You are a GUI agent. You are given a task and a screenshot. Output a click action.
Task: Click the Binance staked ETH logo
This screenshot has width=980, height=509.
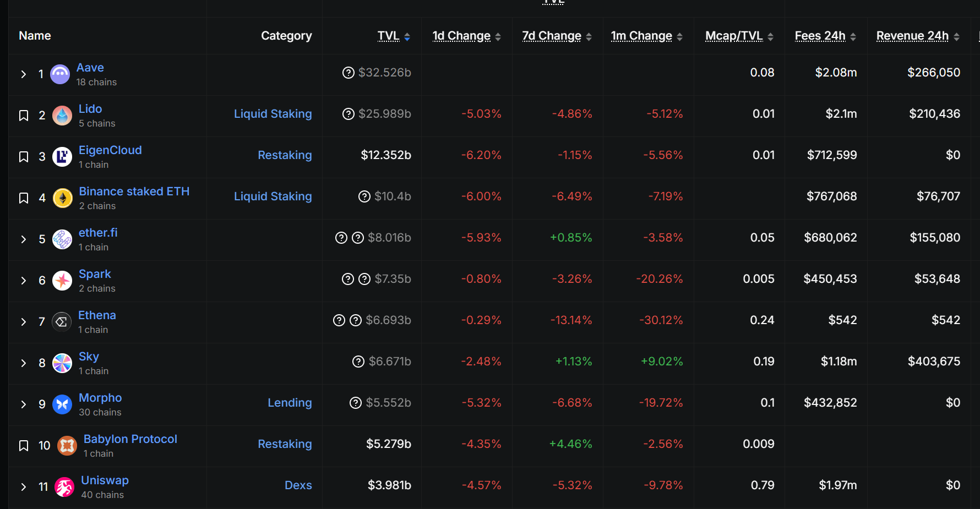coord(63,198)
